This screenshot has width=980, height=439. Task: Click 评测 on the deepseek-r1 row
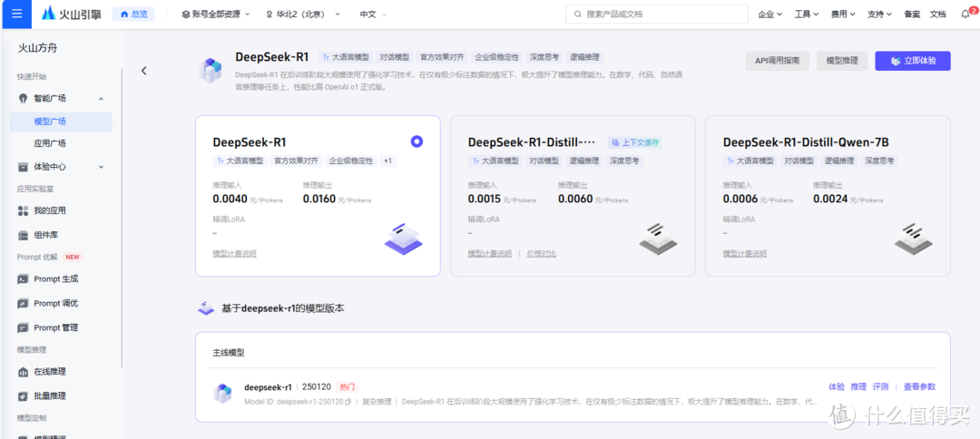click(x=880, y=387)
